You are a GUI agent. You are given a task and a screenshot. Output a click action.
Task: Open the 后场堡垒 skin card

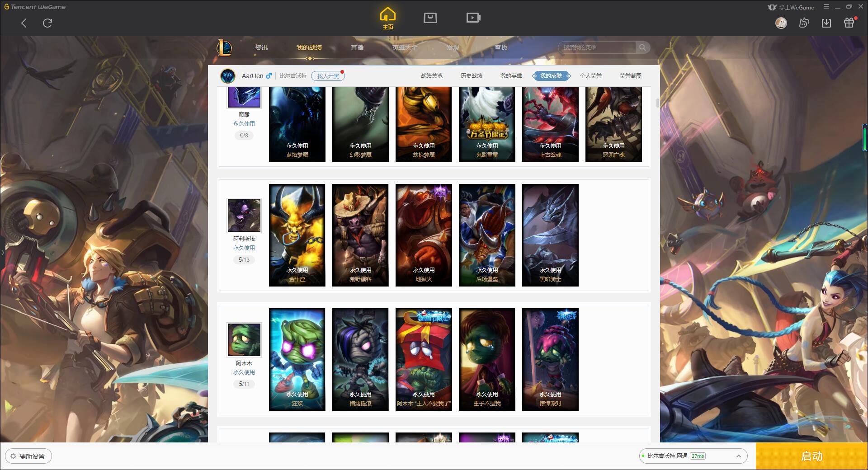487,235
